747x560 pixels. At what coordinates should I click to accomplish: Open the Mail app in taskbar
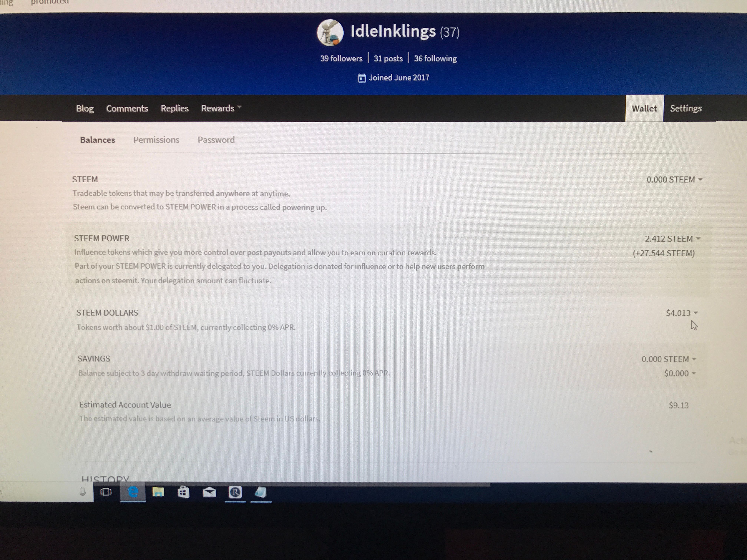click(x=209, y=492)
